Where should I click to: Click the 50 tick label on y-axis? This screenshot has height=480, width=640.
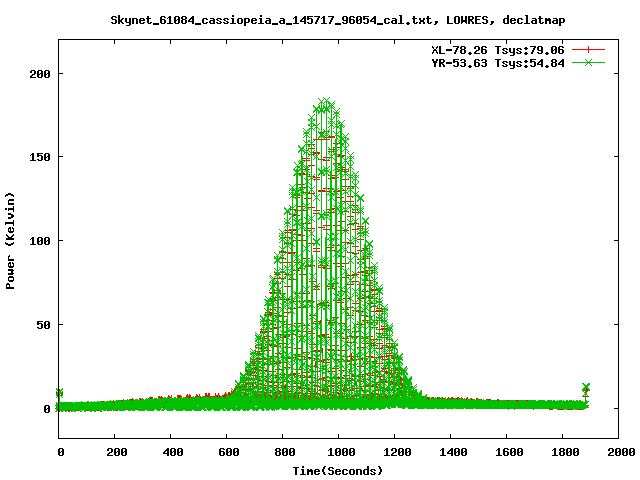[x=43, y=325]
